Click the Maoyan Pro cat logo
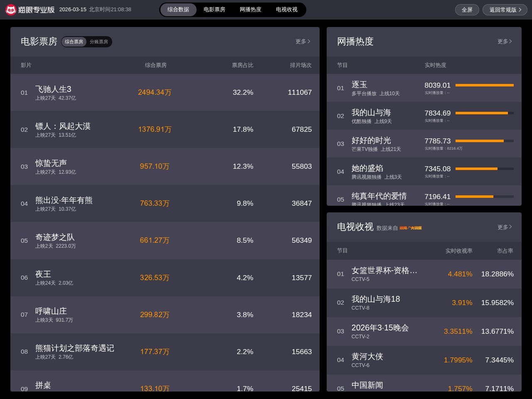 click(x=11, y=10)
